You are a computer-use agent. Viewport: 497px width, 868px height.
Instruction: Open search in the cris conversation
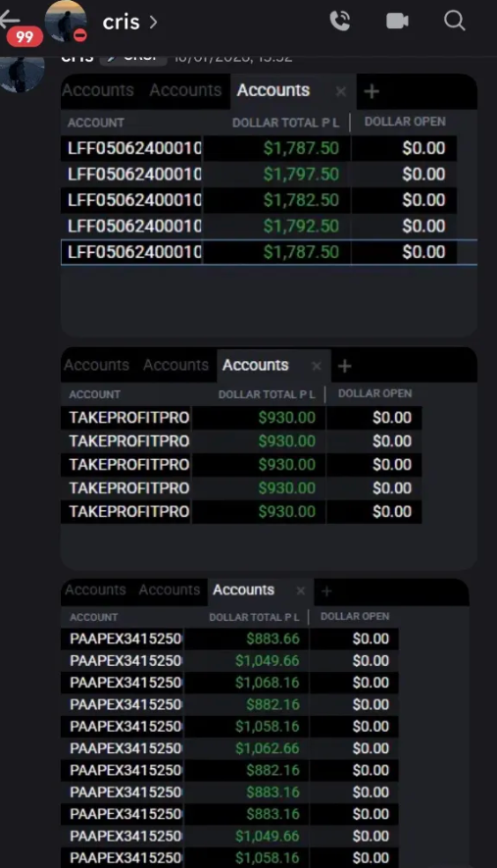coord(455,21)
